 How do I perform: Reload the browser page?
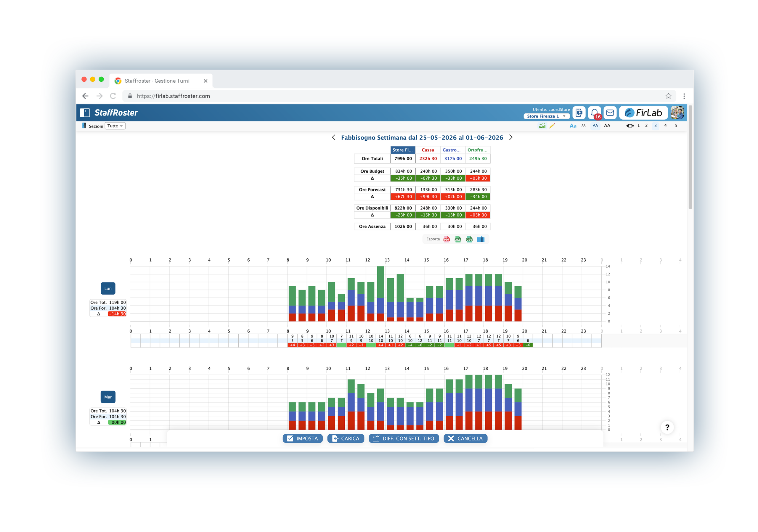coord(113,96)
